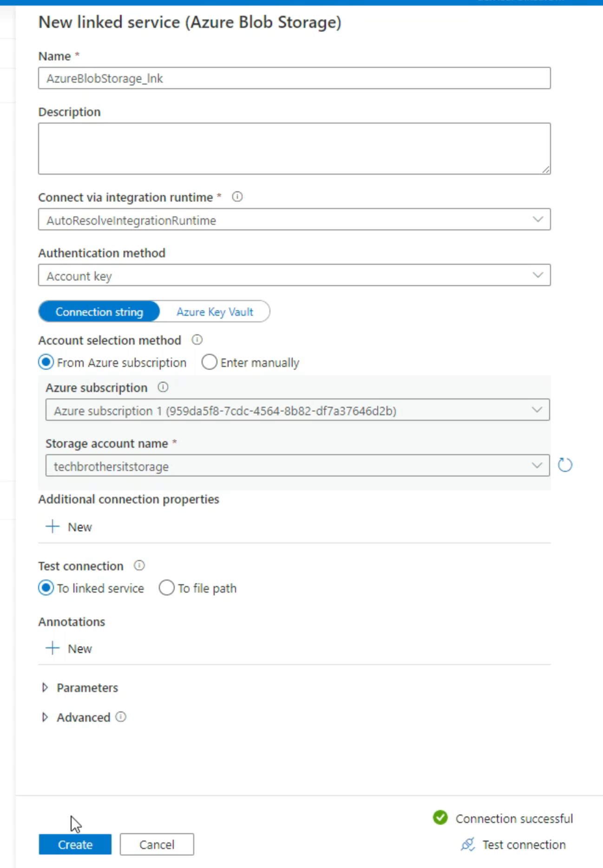Click the Test connection plug icon at bottom
Image resolution: width=603 pixels, height=868 pixels.
click(x=468, y=844)
